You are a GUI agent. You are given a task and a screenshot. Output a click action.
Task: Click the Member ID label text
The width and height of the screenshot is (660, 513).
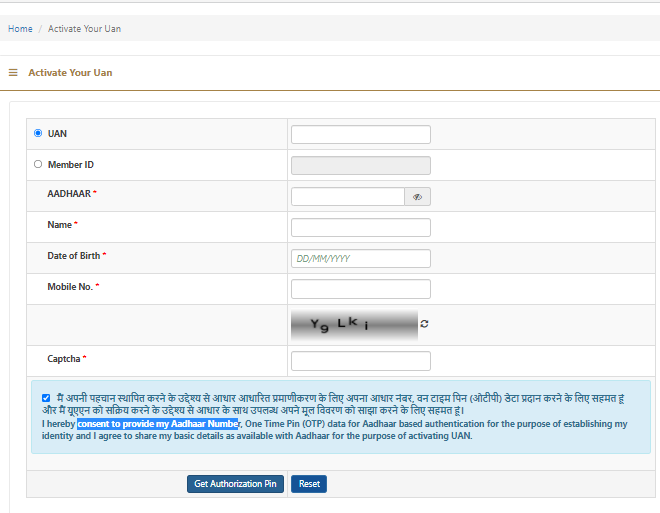pyautogui.click(x=71, y=165)
